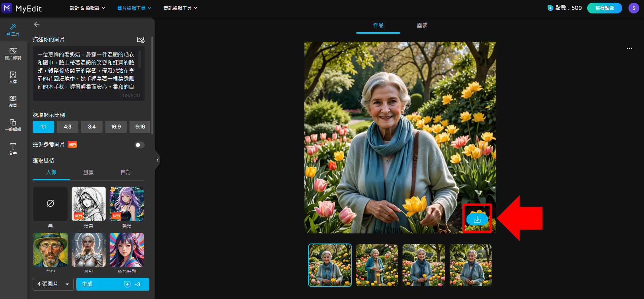Open the three-dot more options menu

630,48
